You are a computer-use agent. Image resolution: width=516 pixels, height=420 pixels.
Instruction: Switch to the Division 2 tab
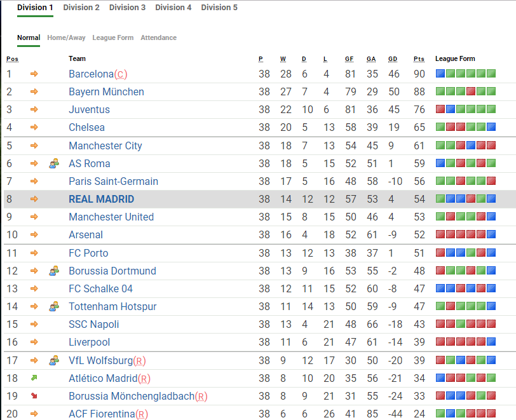pyautogui.click(x=81, y=8)
